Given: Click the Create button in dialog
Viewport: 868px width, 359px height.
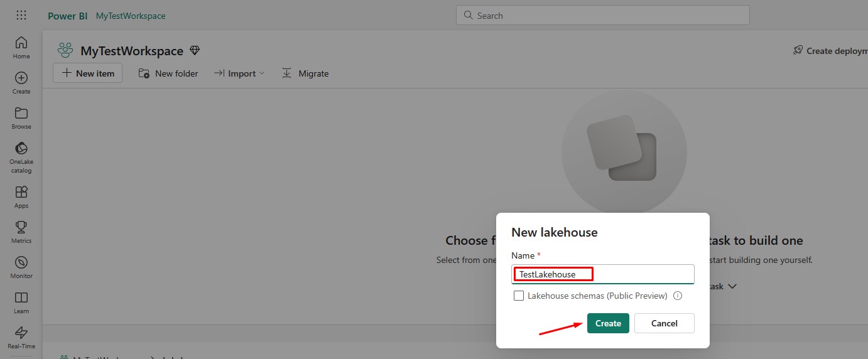Looking at the screenshot, I should click(608, 323).
